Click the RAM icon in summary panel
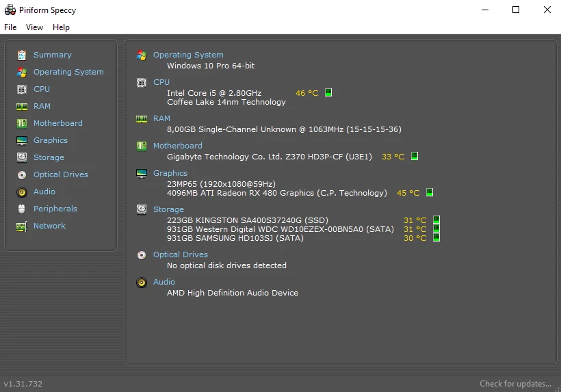This screenshot has height=392, width=561. pyautogui.click(x=142, y=119)
